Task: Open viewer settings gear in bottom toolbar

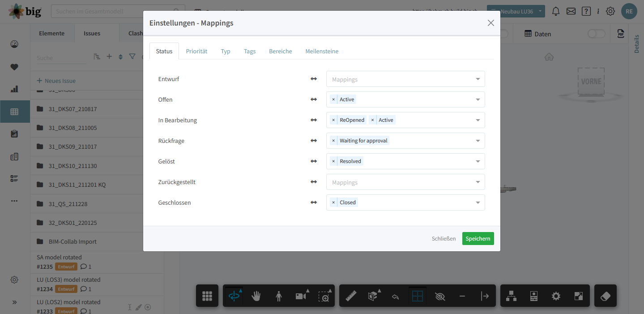Action: (x=556, y=296)
